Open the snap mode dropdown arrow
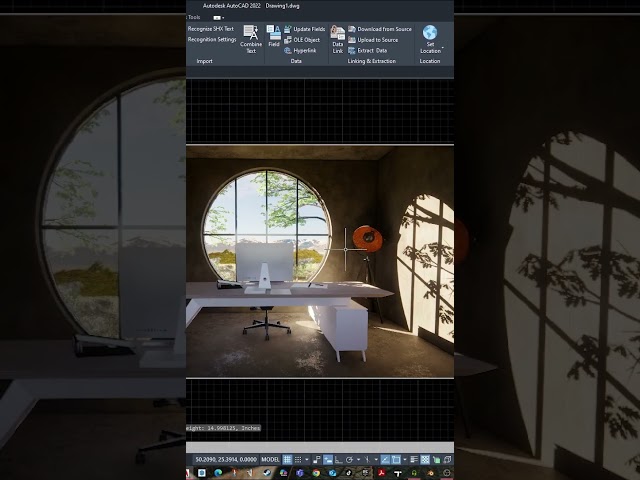 coord(307,460)
